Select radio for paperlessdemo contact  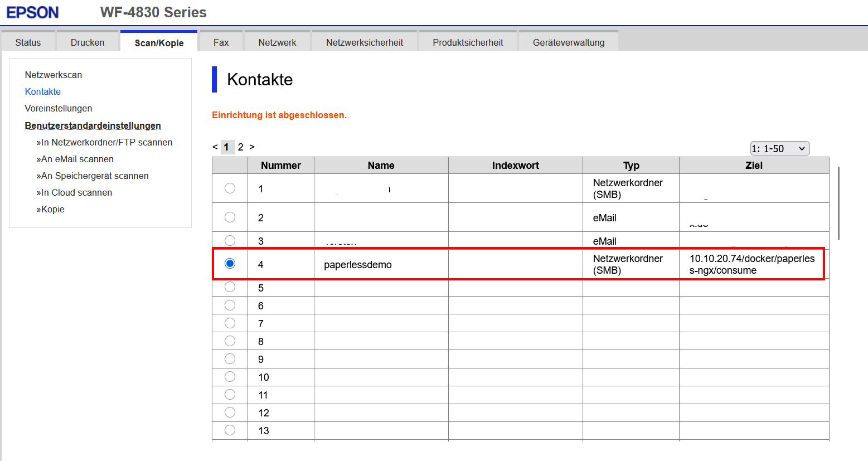[x=230, y=263]
